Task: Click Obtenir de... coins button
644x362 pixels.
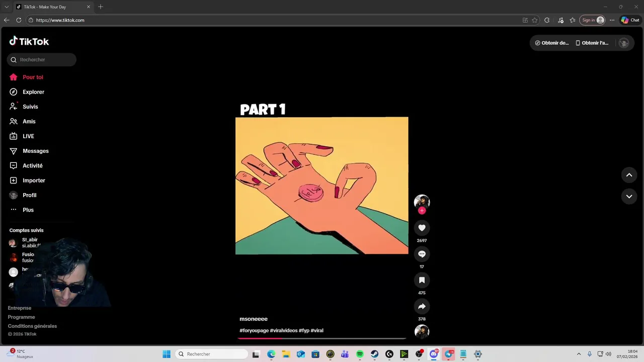Action: tap(551, 43)
